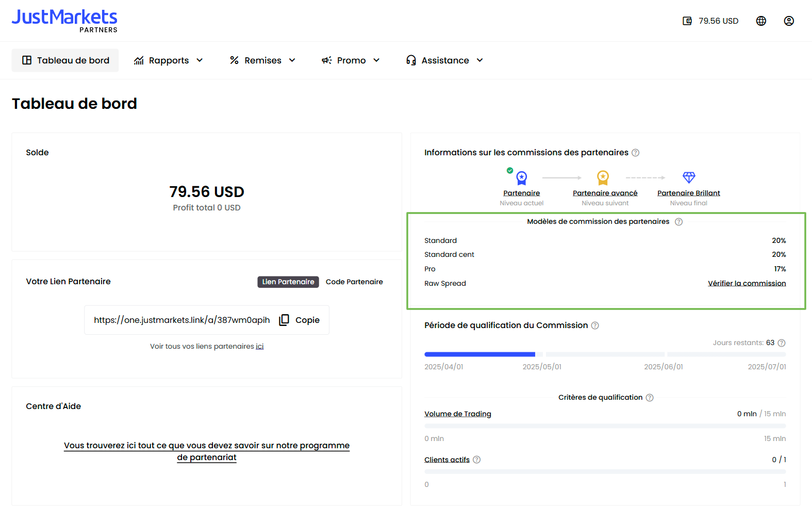
Task: Click the Tableau de bord dashboard icon
Action: [x=27, y=60]
